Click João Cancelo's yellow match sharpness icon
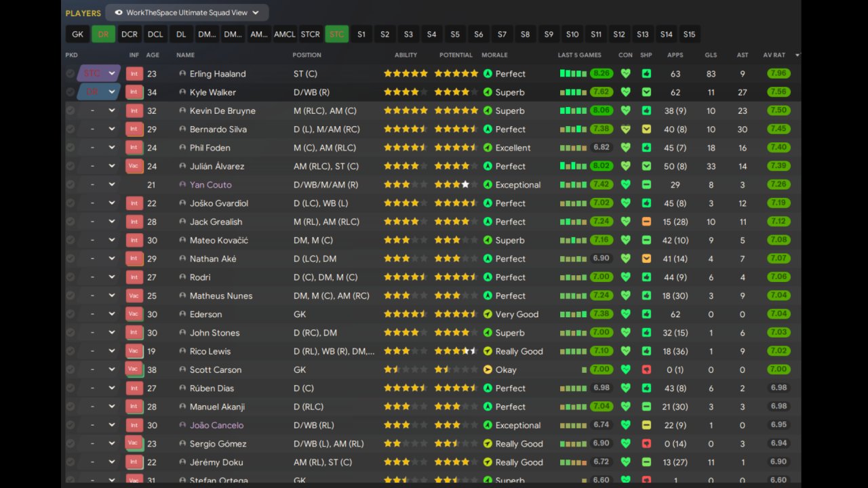The width and height of the screenshot is (868, 488). (x=646, y=426)
